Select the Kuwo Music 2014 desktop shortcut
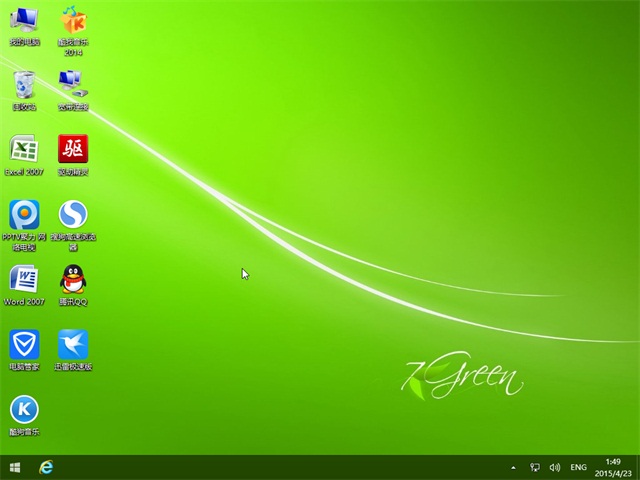 pyautogui.click(x=73, y=21)
